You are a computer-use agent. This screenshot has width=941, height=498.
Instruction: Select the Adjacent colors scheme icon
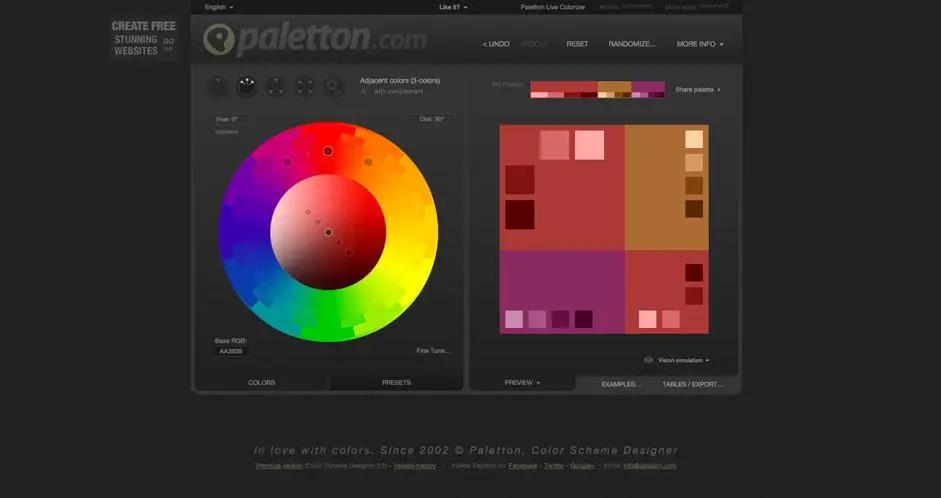point(246,87)
